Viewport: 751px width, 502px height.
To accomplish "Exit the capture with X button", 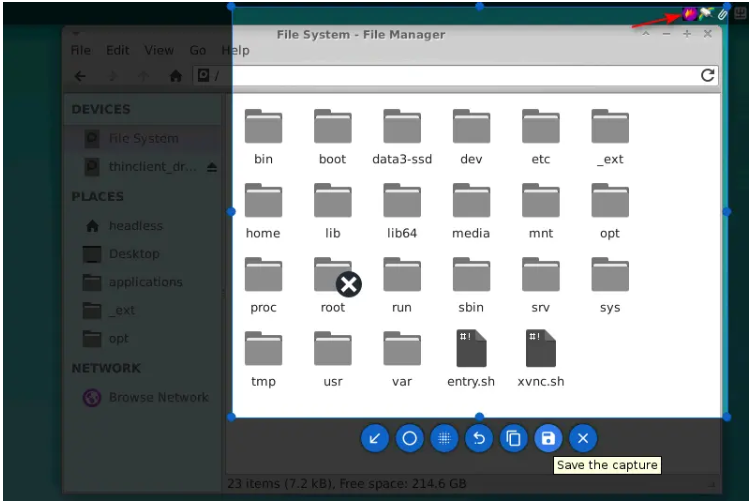I will click(582, 438).
